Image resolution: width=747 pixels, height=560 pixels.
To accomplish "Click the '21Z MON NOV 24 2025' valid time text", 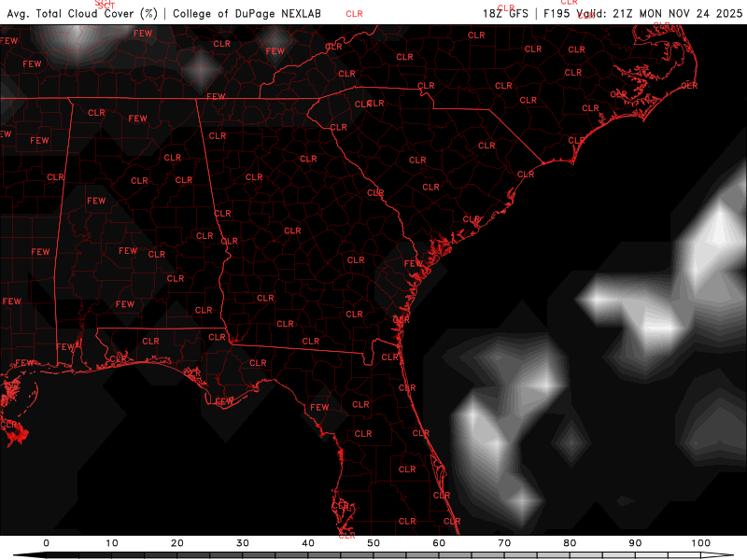I will point(678,13).
